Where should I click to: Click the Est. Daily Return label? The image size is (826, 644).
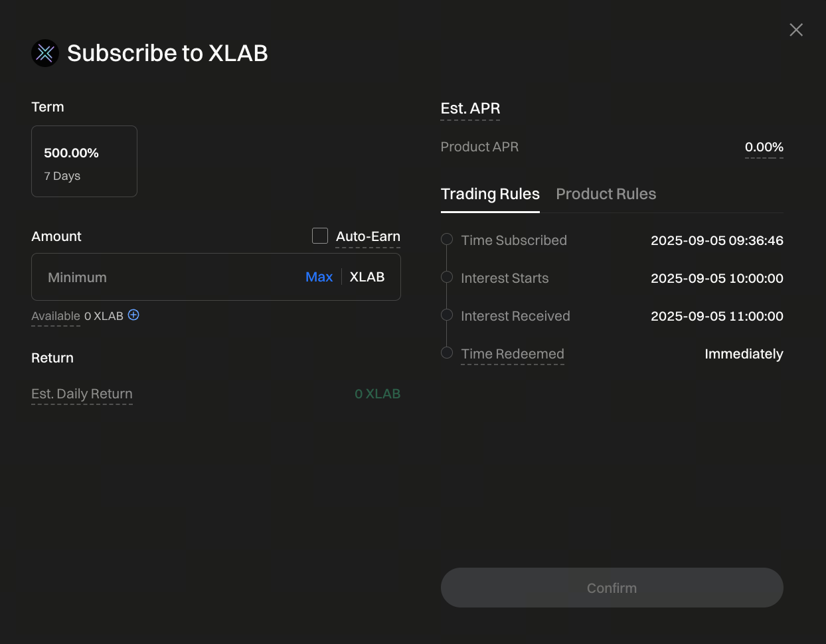coord(82,394)
